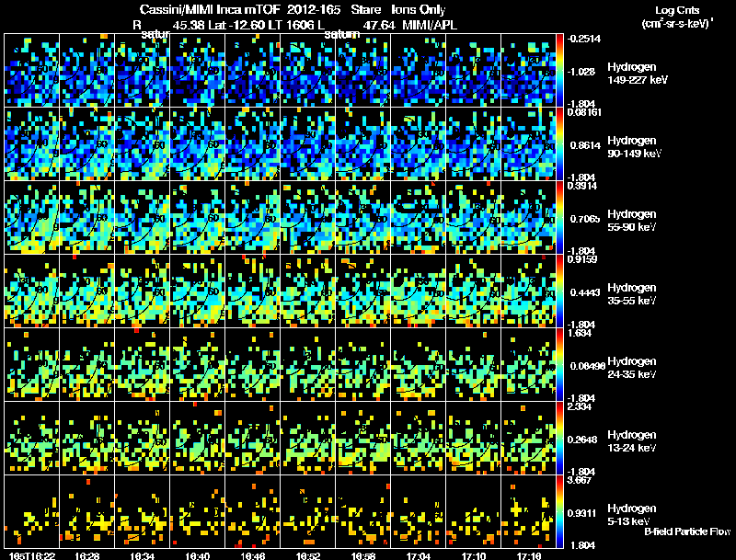Screen dimensions: 736x560
Task: Select the 'Hydrogen 35-55 keV' row label
Action: coord(632,294)
